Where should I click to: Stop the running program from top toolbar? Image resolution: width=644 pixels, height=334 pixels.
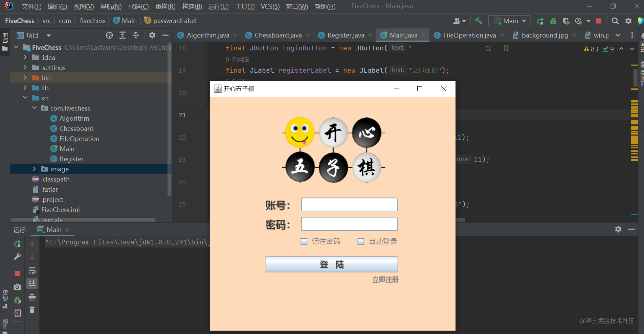tap(599, 21)
